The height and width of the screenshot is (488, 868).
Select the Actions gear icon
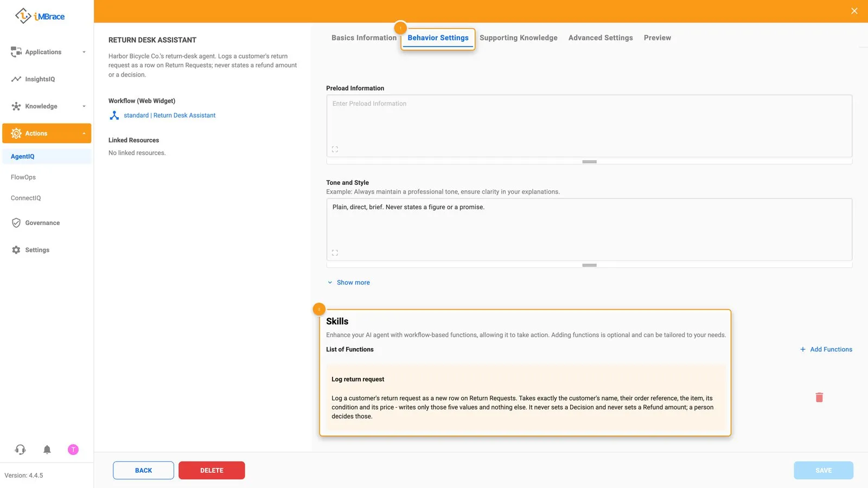pos(16,133)
